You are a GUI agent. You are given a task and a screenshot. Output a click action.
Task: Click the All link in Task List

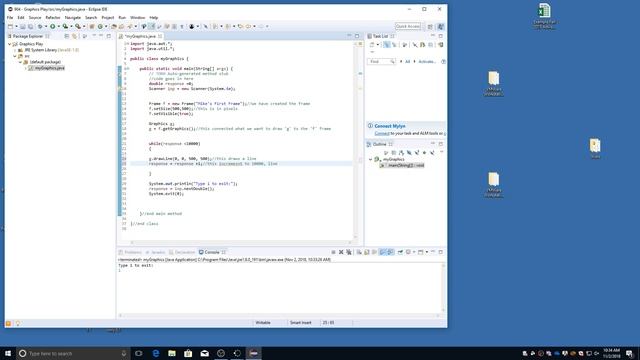[407, 62]
